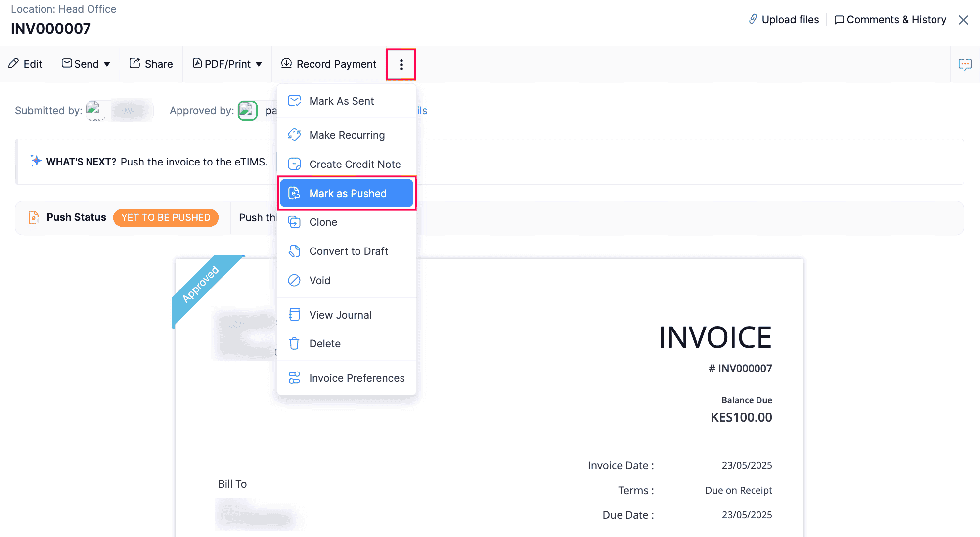Image resolution: width=980 pixels, height=537 pixels.
Task: Click the Clone icon
Action: 294,222
